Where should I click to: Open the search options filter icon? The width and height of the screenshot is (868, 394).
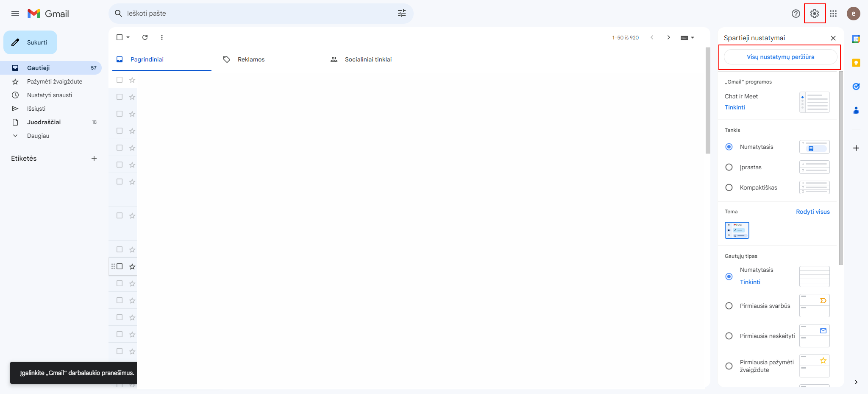point(402,14)
